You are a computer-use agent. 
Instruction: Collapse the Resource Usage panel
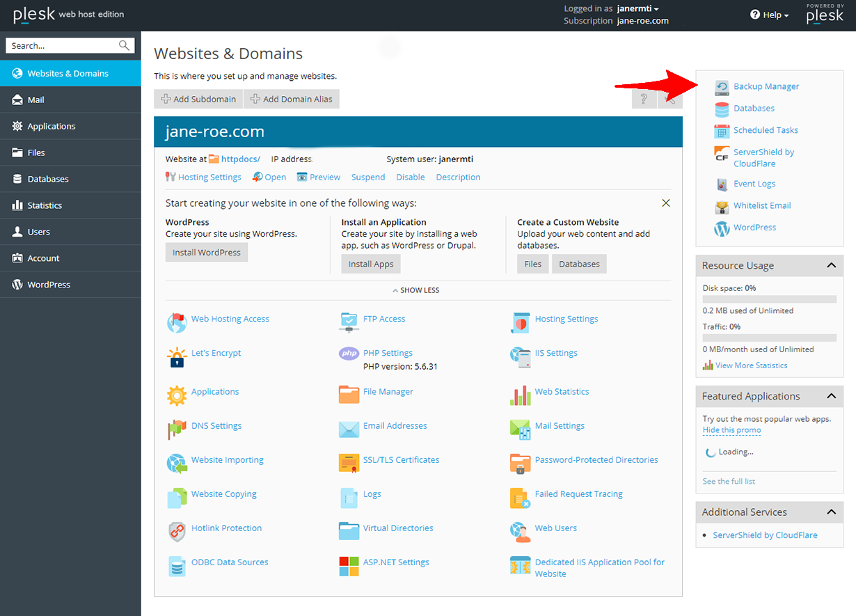coord(831,266)
